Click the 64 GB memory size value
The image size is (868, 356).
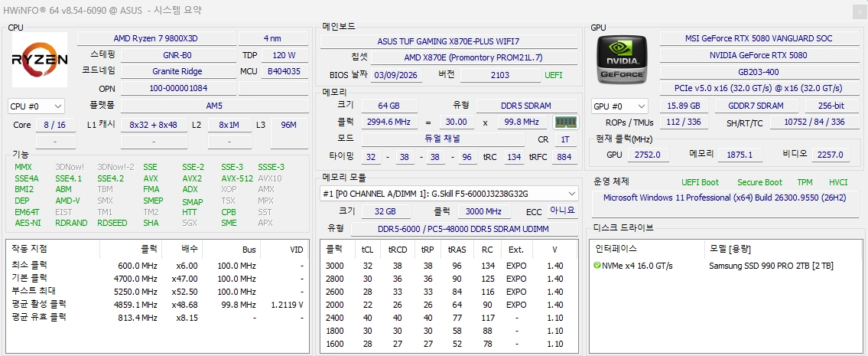coord(388,106)
